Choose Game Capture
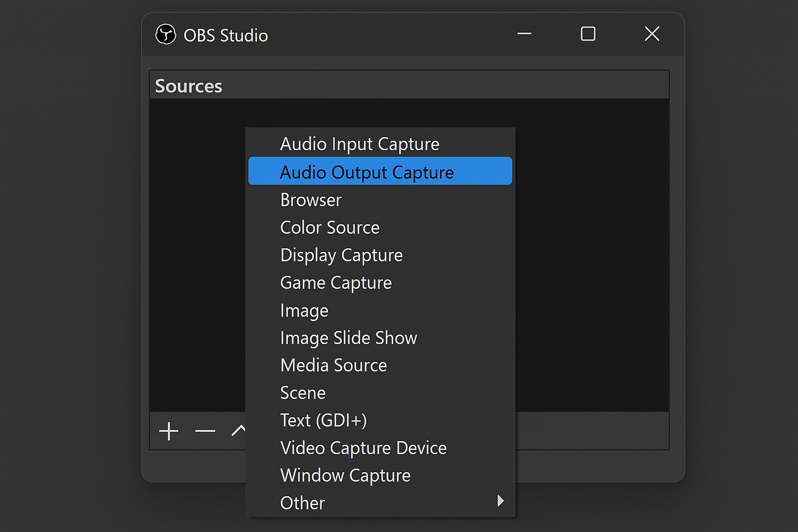The image size is (798, 532). click(336, 283)
